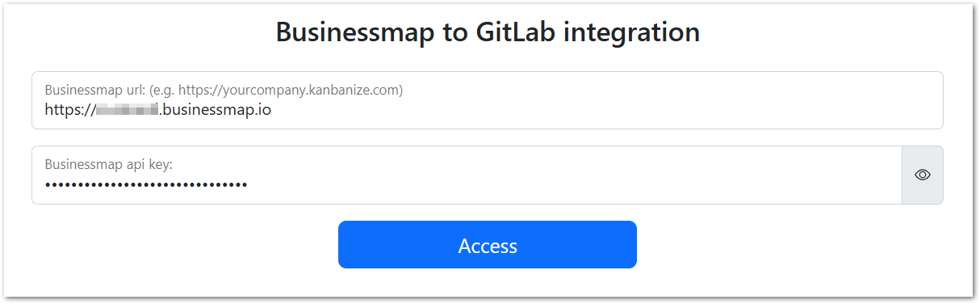Focus the Businessmap api key field
This screenshot has width=980, height=304.
[x=467, y=175]
